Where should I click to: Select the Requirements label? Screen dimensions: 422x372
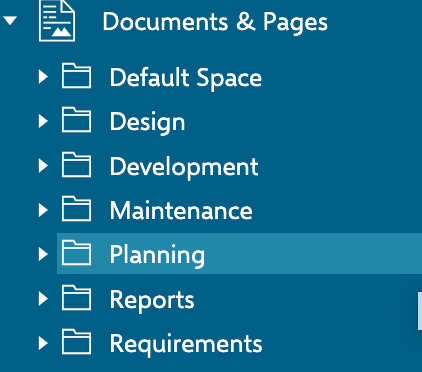tap(186, 344)
